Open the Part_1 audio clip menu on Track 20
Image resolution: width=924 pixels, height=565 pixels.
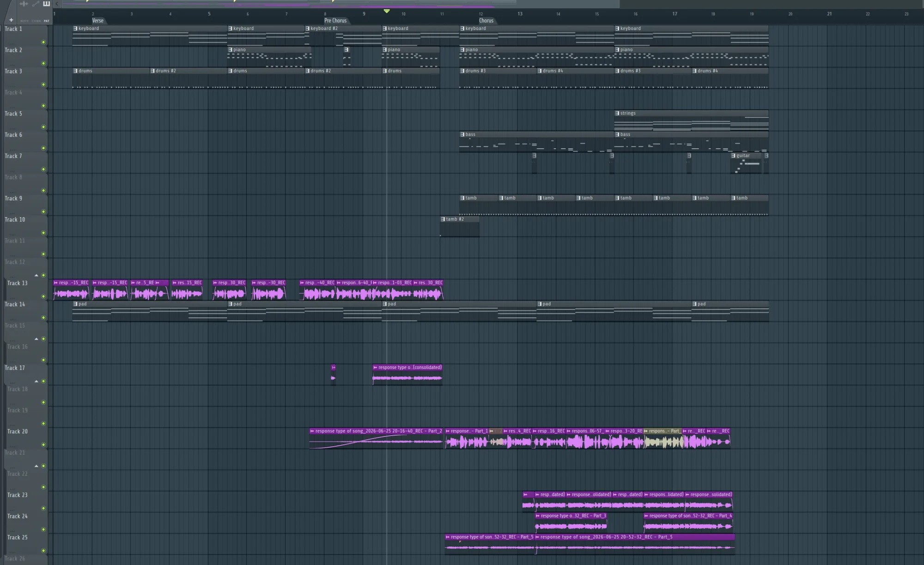click(x=448, y=431)
